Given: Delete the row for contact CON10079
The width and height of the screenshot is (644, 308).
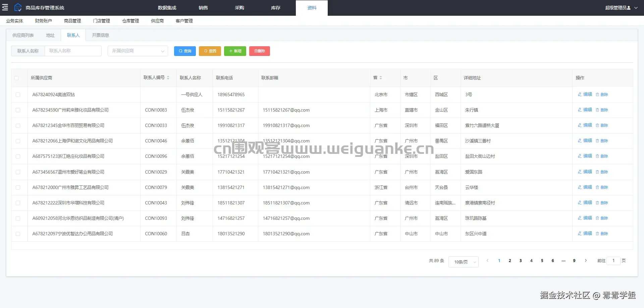Looking at the screenshot, I should 602,187.
